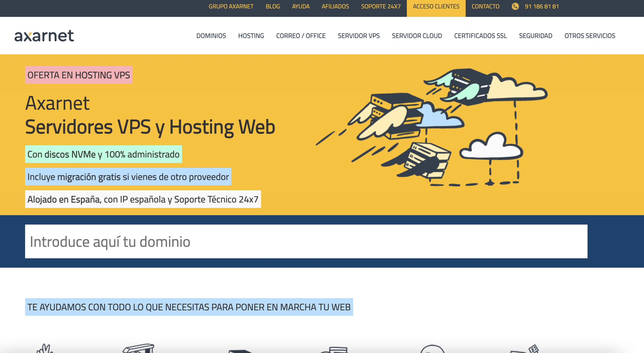Open the OTROS SERVICIOS menu
The width and height of the screenshot is (644, 353).
[x=590, y=36]
